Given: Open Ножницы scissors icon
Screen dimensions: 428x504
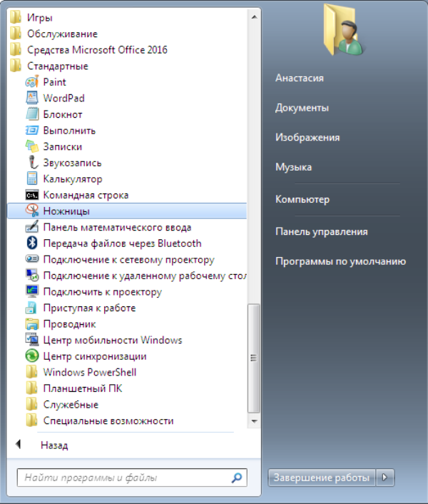Looking at the screenshot, I should 32,211.
